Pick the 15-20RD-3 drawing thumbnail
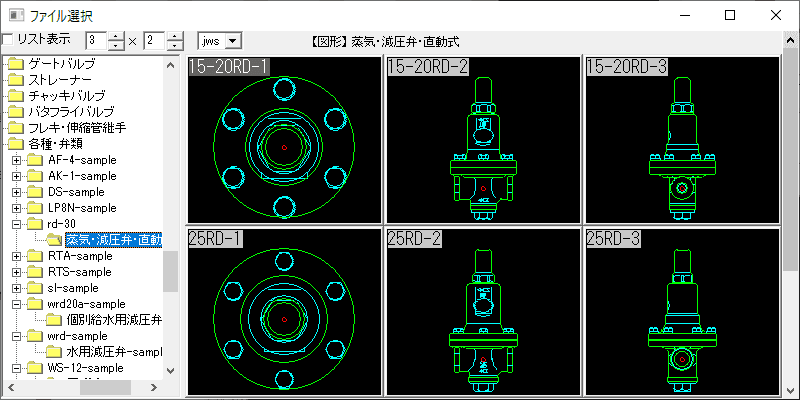Viewport: 800px width, 400px height. coord(682,140)
